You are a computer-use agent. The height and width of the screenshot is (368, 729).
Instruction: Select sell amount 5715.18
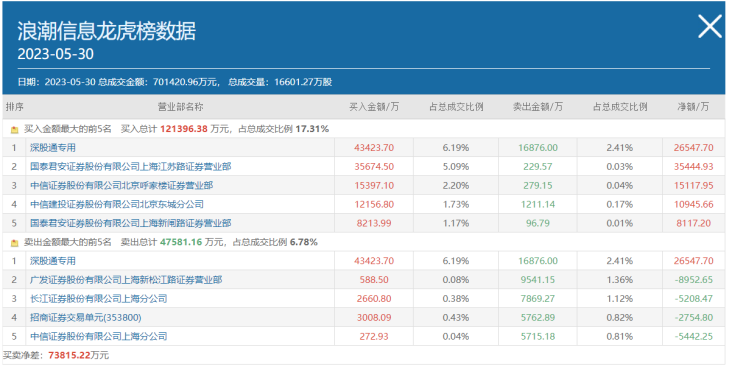538,336
